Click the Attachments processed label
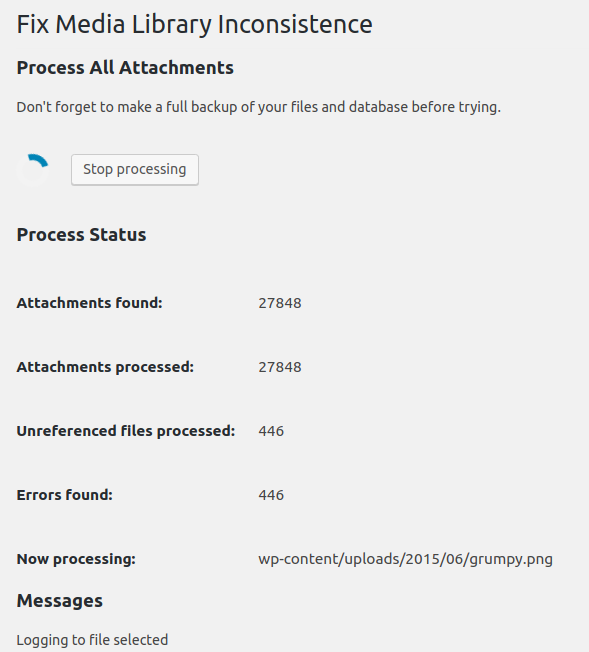The width and height of the screenshot is (589, 652). tap(105, 367)
